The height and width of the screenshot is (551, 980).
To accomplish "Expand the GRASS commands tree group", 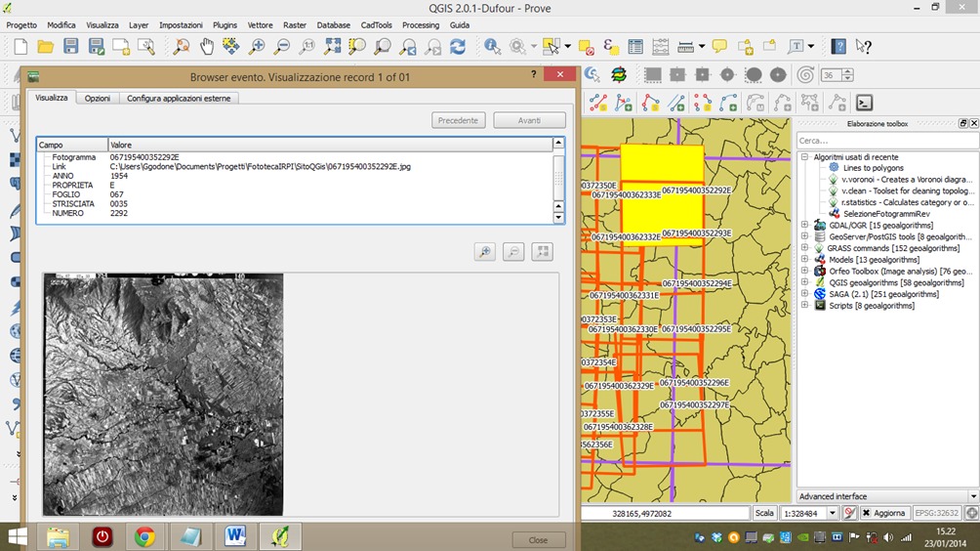I will [x=805, y=248].
